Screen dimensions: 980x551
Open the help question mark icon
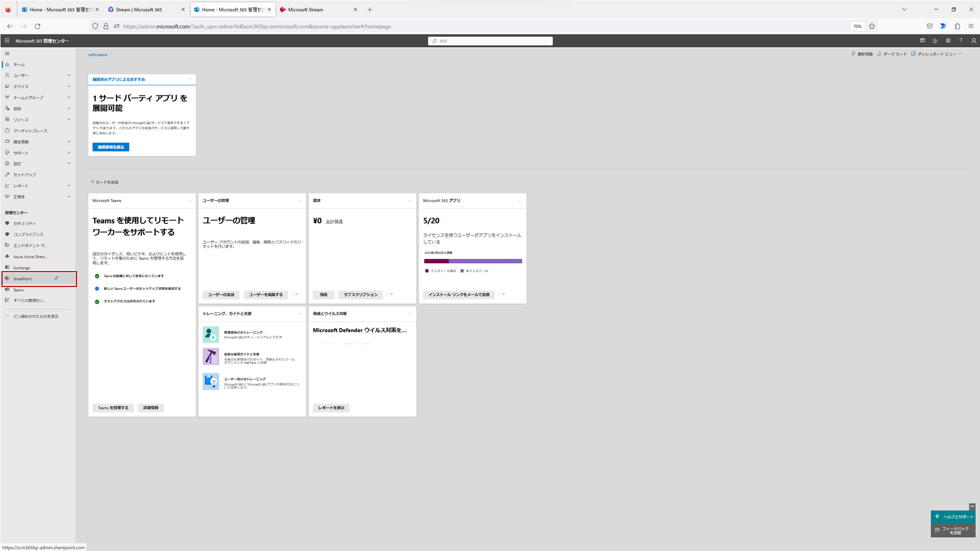click(961, 41)
